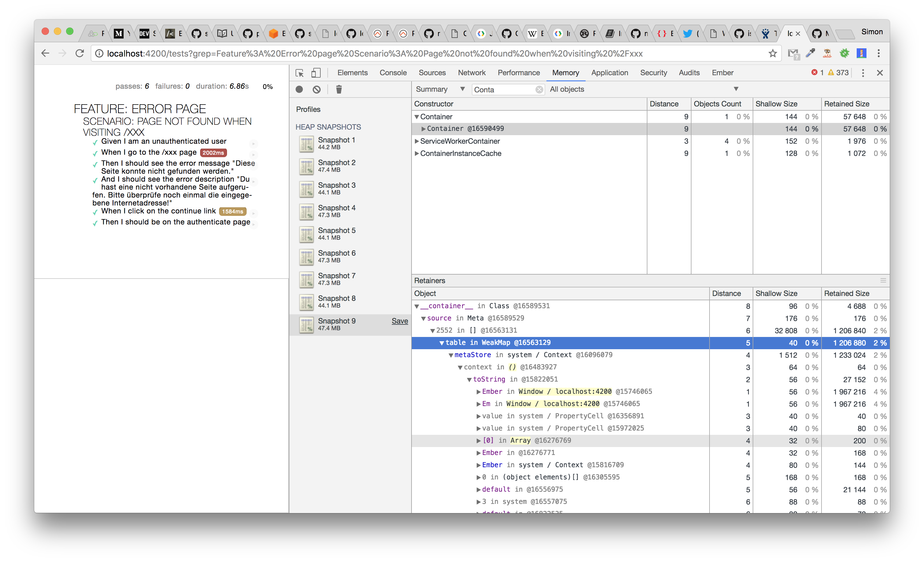Select Snapshot 4 heap snapshot

pyautogui.click(x=336, y=211)
